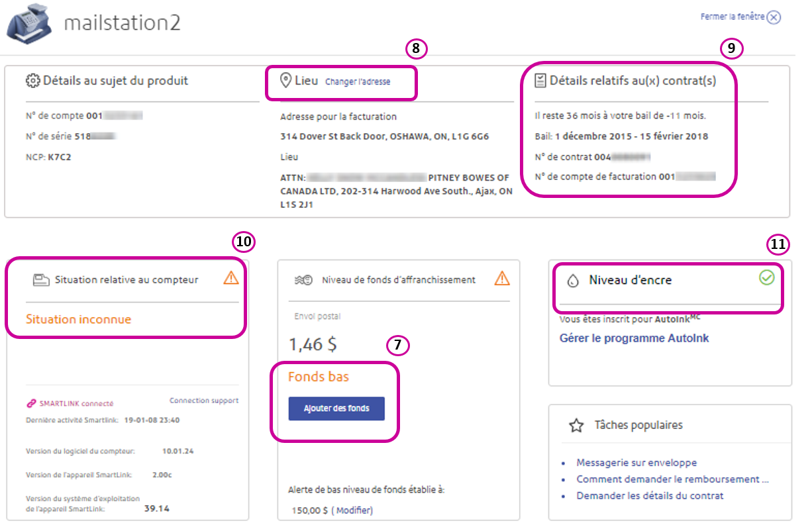Open the Connection support link
812x527 pixels.
pos(204,401)
